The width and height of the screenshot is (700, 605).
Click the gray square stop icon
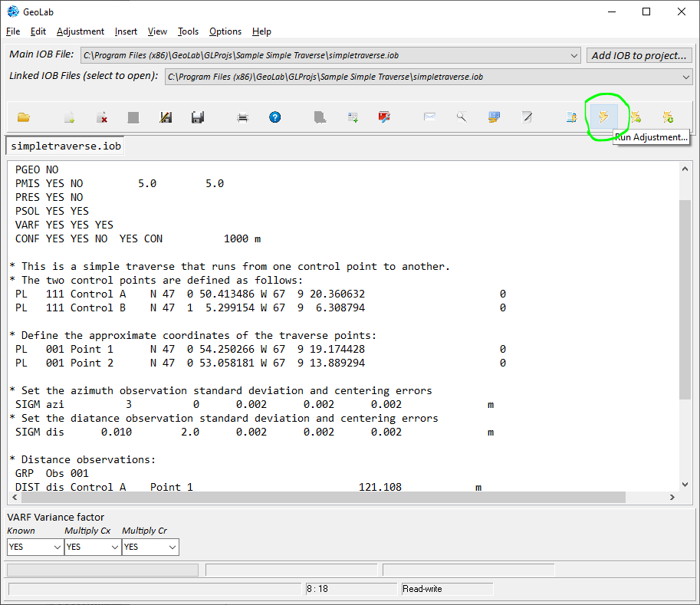click(x=133, y=117)
